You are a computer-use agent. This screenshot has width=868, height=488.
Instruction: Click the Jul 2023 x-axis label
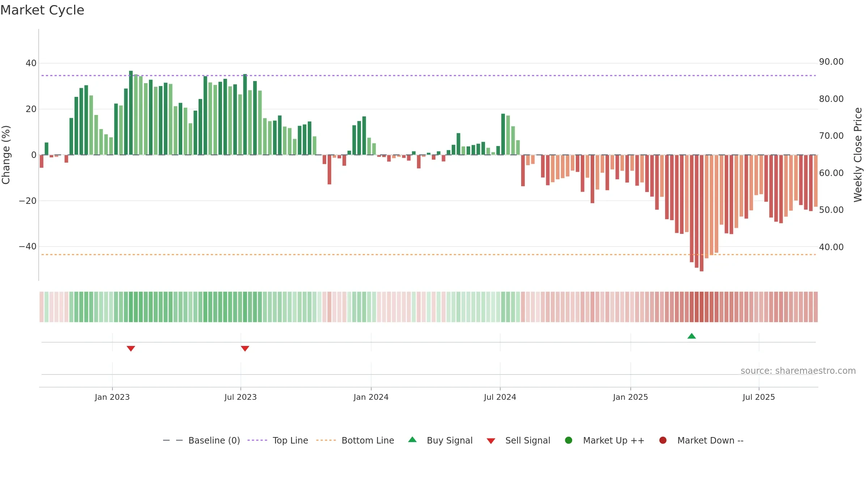click(241, 397)
